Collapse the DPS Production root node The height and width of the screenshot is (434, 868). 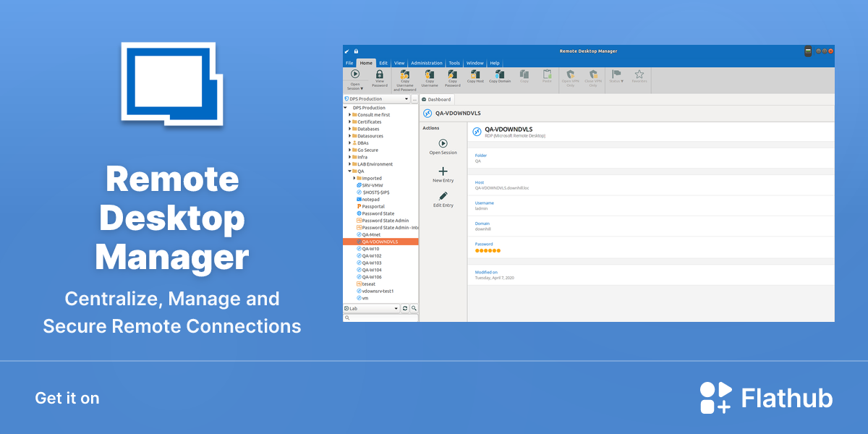(346, 108)
